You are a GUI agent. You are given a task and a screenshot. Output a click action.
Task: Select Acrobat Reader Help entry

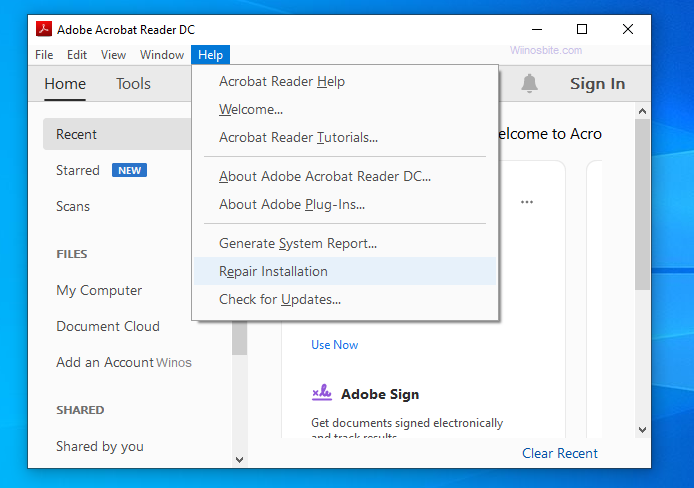tap(345, 81)
